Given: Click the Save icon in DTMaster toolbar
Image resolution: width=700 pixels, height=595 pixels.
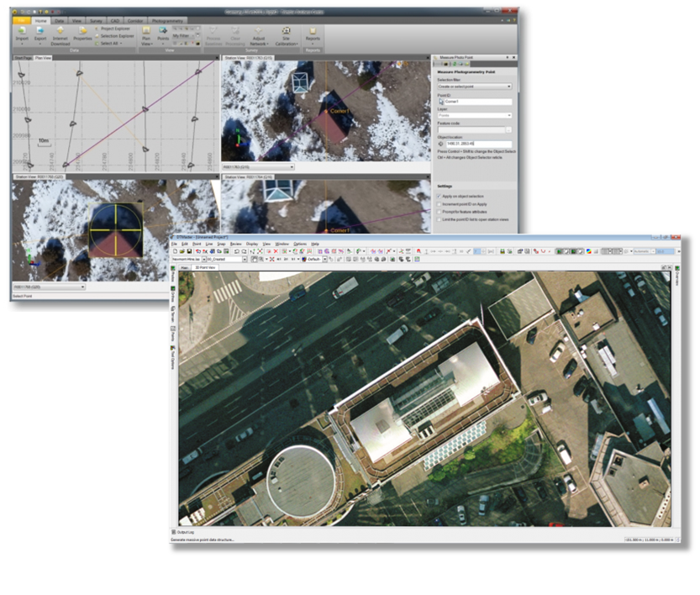Looking at the screenshot, I should coord(189,251).
